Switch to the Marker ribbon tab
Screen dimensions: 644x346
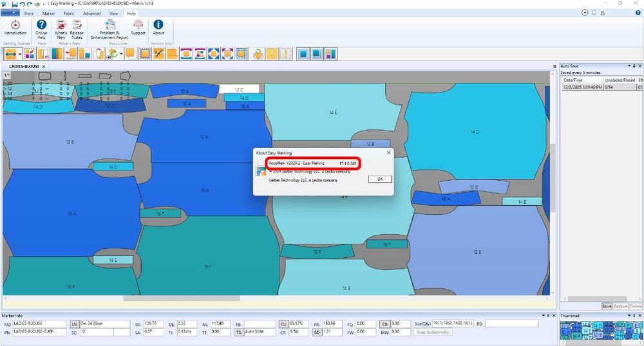(48, 14)
